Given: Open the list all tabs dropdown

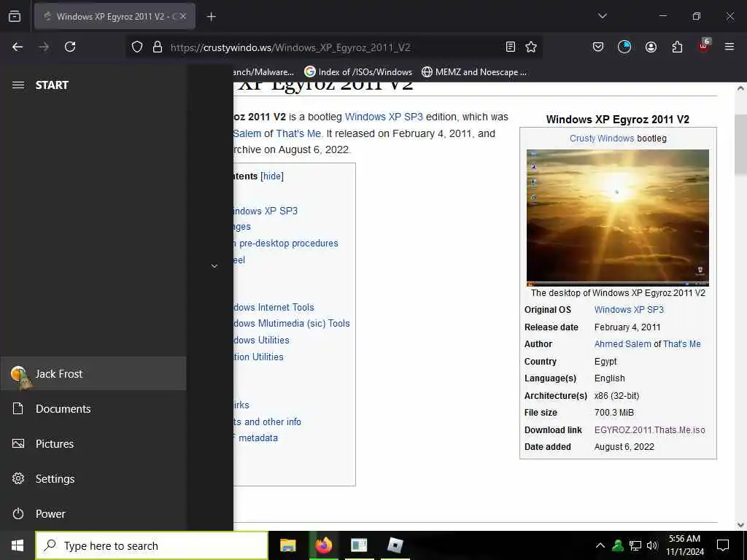Looking at the screenshot, I should (x=602, y=16).
